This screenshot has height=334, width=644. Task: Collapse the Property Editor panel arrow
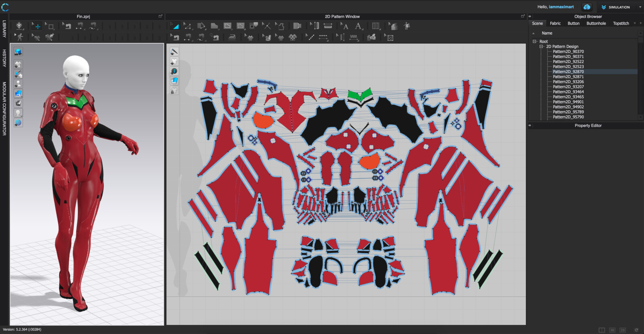tap(530, 126)
